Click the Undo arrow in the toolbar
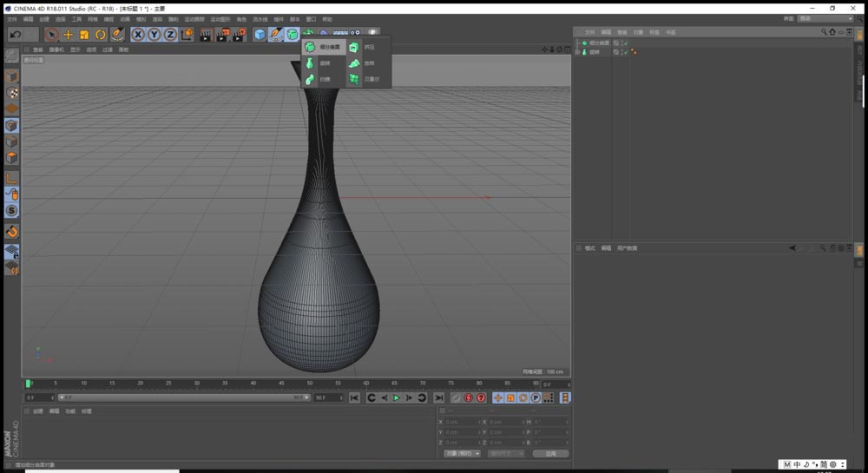This screenshot has width=868, height=473. [x=15, y=35]
